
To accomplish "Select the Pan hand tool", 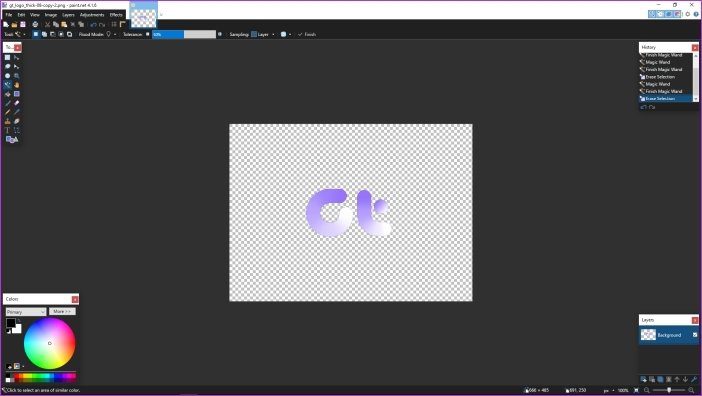I will click(17, 85).
